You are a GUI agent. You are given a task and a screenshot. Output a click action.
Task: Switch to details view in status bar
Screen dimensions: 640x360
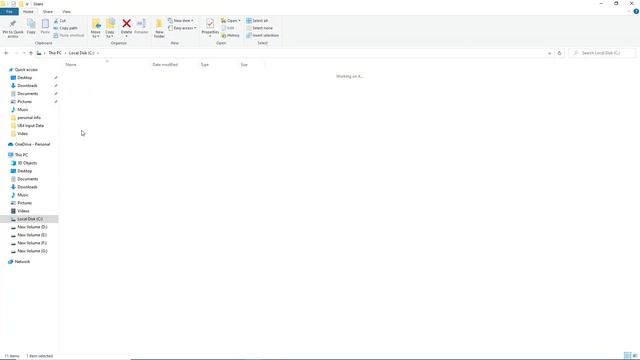(x=627, y=356)
